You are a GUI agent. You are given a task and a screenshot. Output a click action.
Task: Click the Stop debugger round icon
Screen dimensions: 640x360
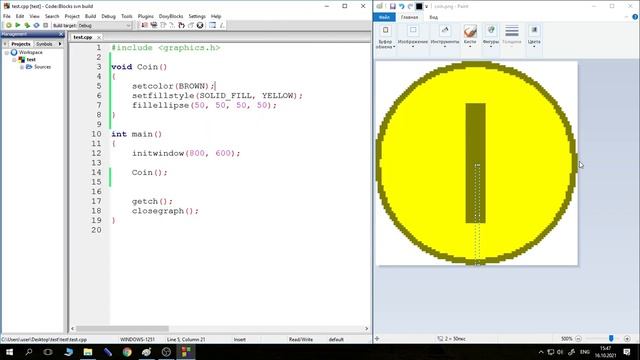point(200,25)
